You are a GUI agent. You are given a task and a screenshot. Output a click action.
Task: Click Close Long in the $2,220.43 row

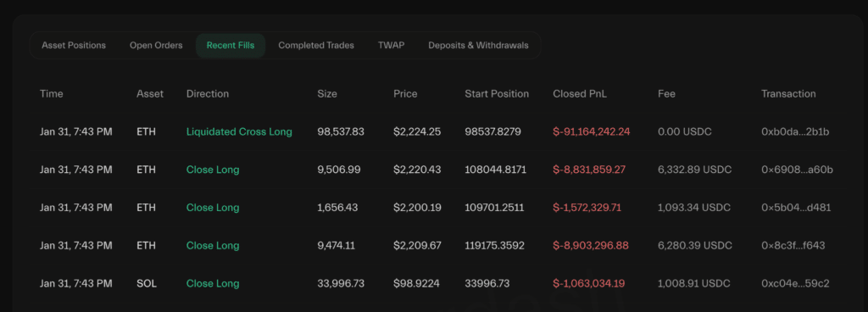(213, 170)
